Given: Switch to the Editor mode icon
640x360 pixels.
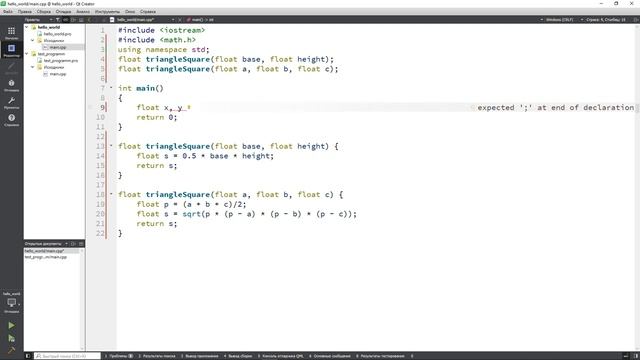Looking at the screenshot, I should 11,50.
